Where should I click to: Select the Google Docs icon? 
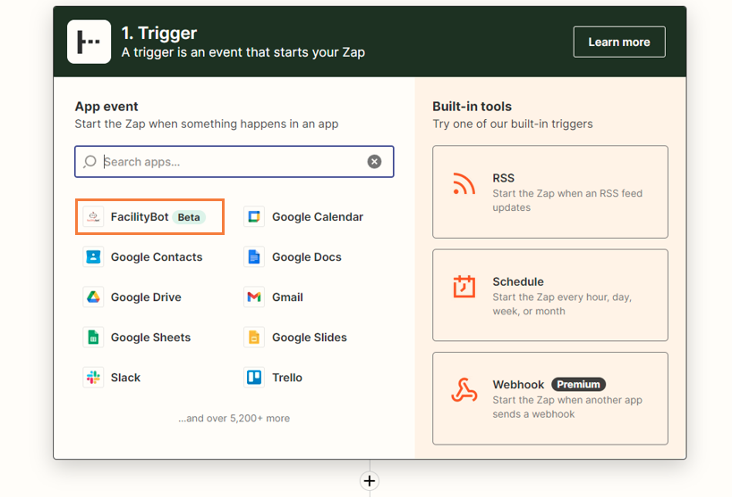click(254, 257)
